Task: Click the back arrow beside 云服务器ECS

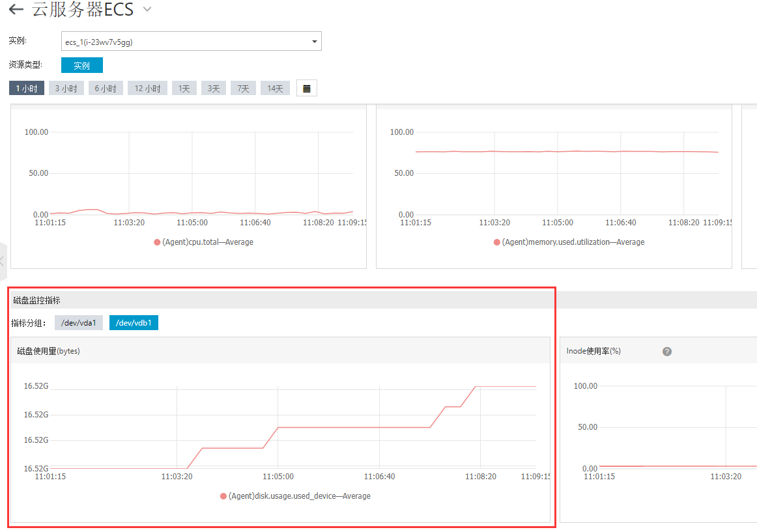Action: click(x=16, y=10)
